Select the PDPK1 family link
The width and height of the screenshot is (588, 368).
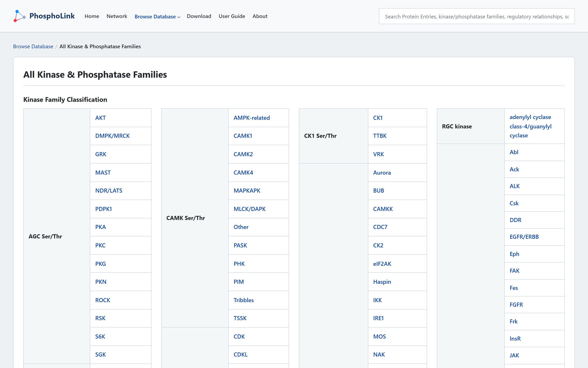pos(104,209)
